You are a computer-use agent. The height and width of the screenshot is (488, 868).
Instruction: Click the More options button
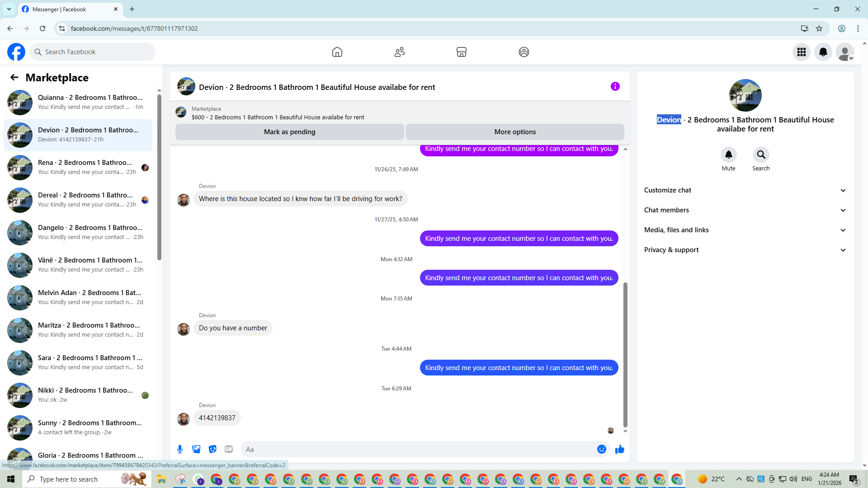[515, 132]
